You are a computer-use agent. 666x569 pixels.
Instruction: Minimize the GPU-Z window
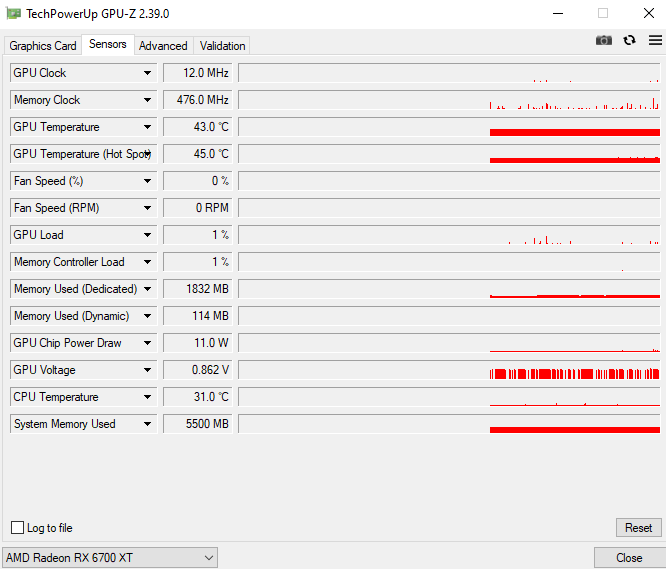point(558,14)
